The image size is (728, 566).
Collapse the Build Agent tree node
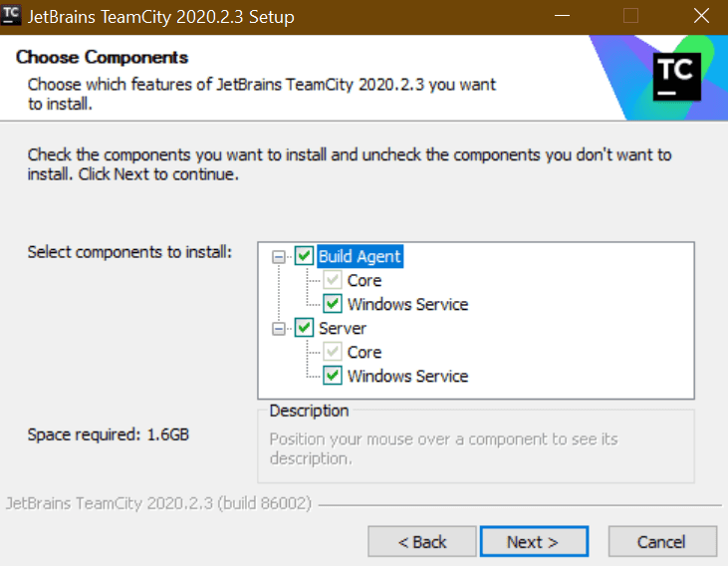(x=279, y=257)
